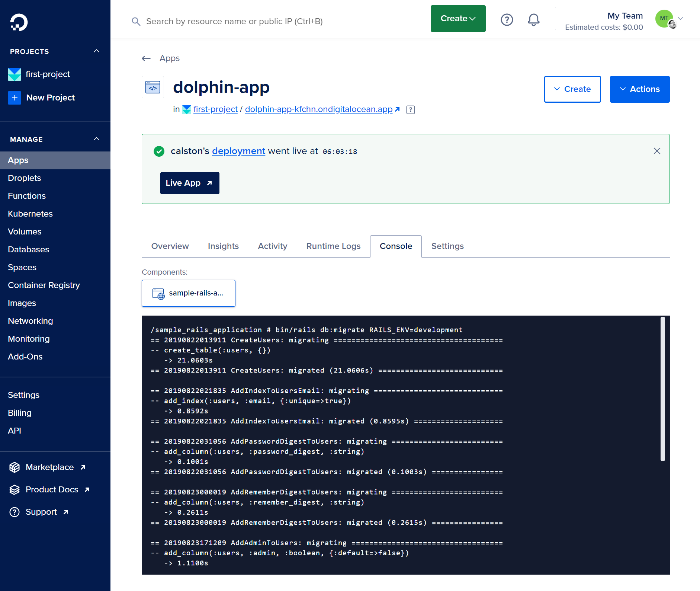Expand the My Team account menu

tap(680, 19)
